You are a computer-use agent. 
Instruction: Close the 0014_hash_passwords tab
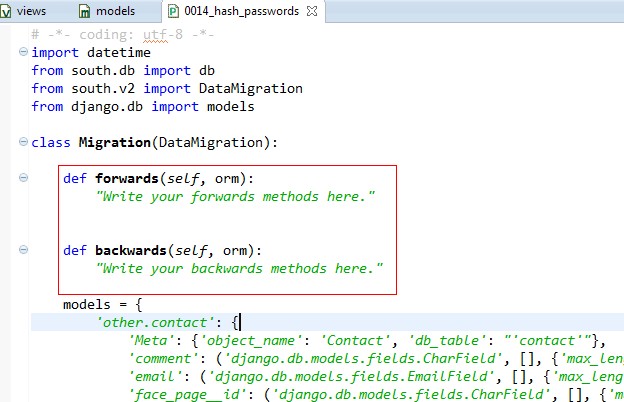pos(312,11)
